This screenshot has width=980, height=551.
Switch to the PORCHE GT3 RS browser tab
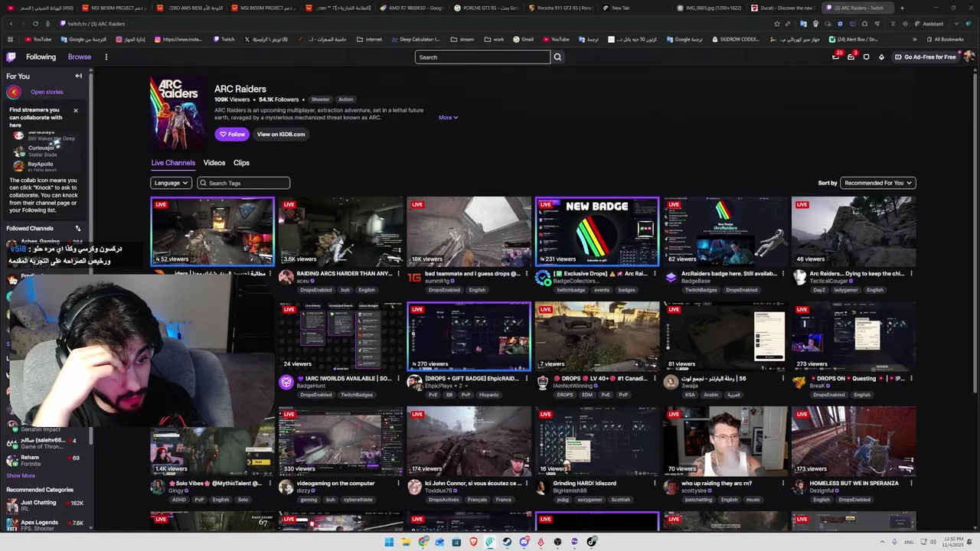coord(485,8)
